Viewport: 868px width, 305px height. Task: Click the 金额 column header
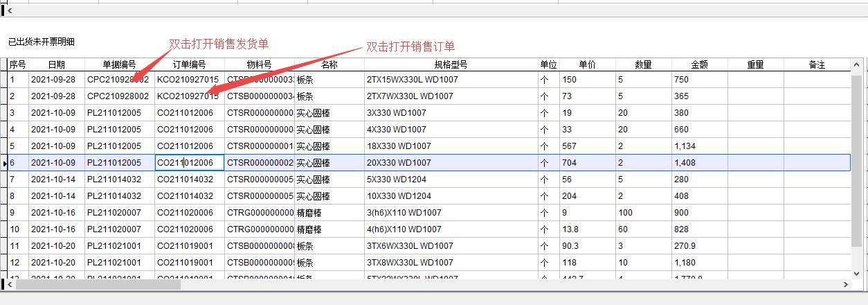click(699, 64)
